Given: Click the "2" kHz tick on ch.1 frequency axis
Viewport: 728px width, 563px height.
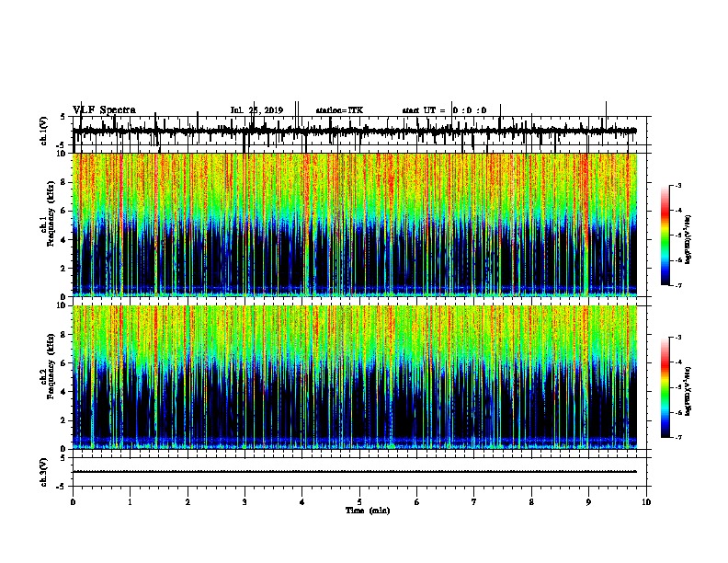Looking at the screenshot, I should tap(65, 268).
